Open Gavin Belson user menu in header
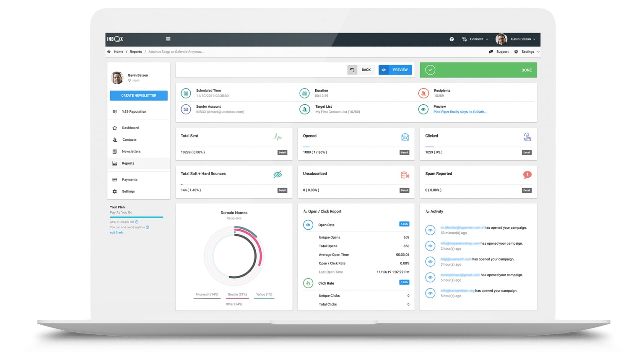This screenshot has height=357, width=644. 523,39
